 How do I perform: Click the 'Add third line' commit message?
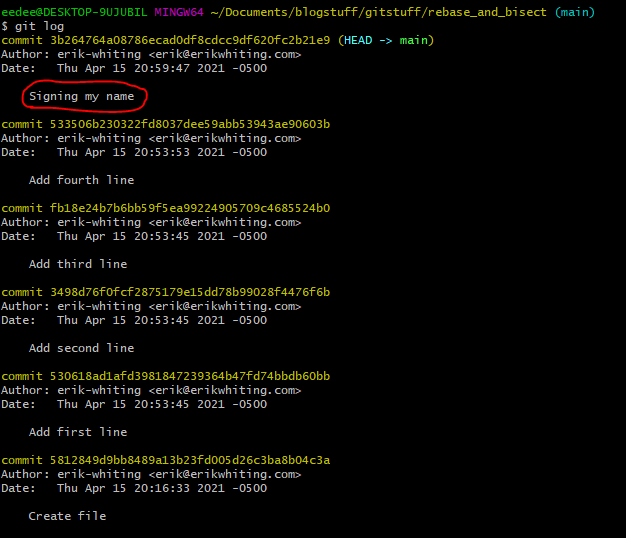coord(78,264)
